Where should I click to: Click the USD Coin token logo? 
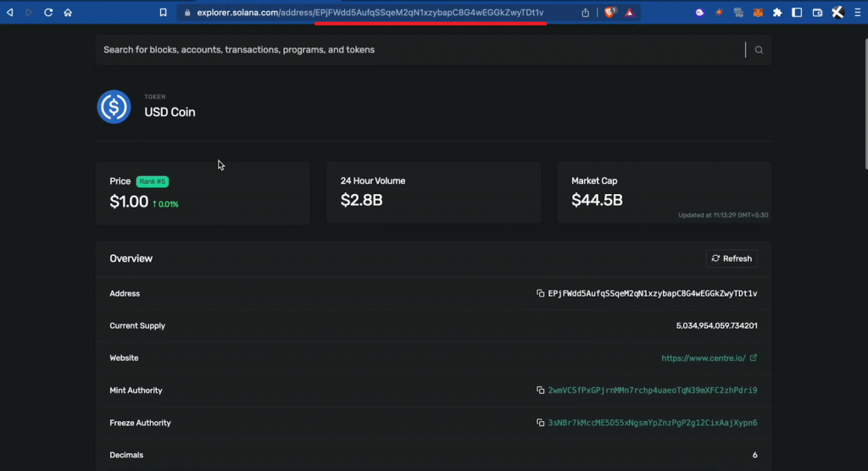(x=114, y=107)
